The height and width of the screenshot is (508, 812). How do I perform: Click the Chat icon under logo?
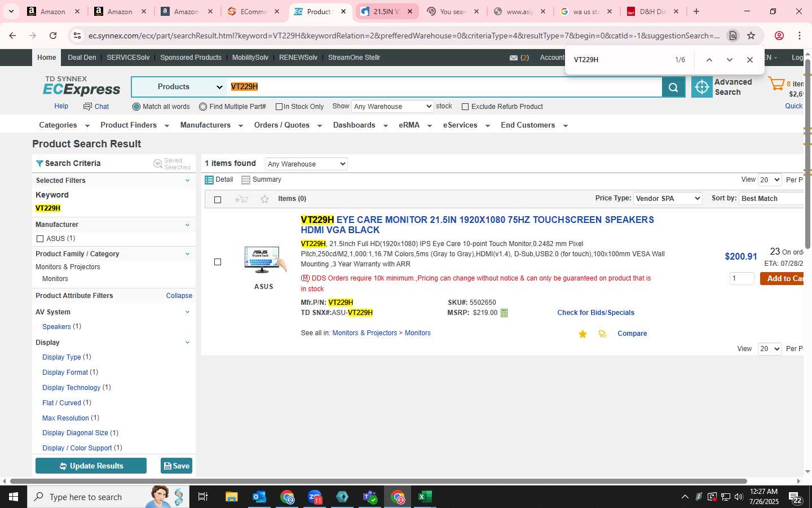click(87, 106)
